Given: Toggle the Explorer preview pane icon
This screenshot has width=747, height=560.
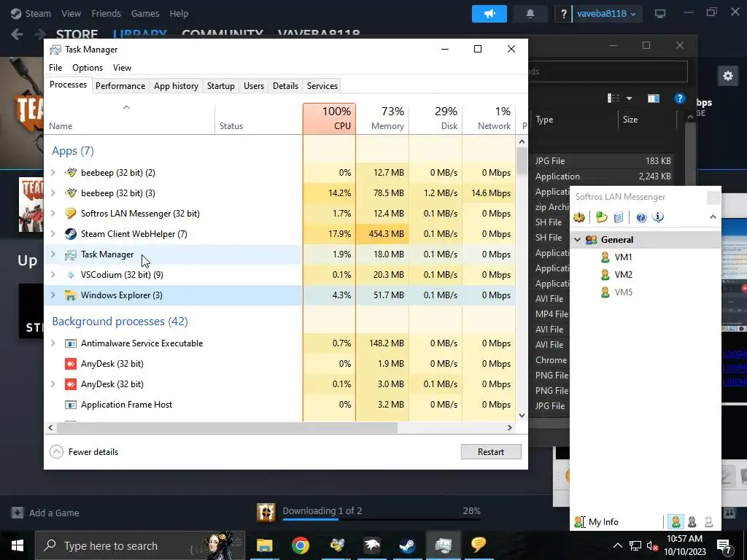Looking at the screenshot, I should point(653,98).
